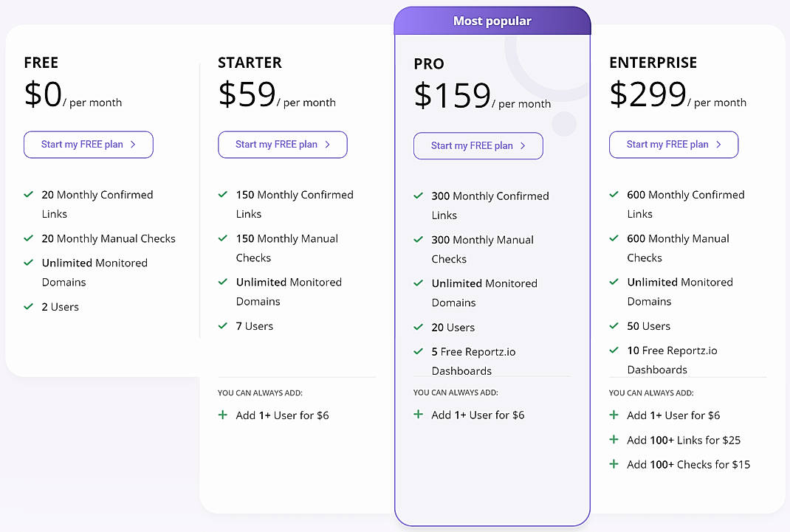Image resolution: width=790 pixels, height=532 pixels.
Task: Click the PRO plan heading
Action: coord(428,64)
